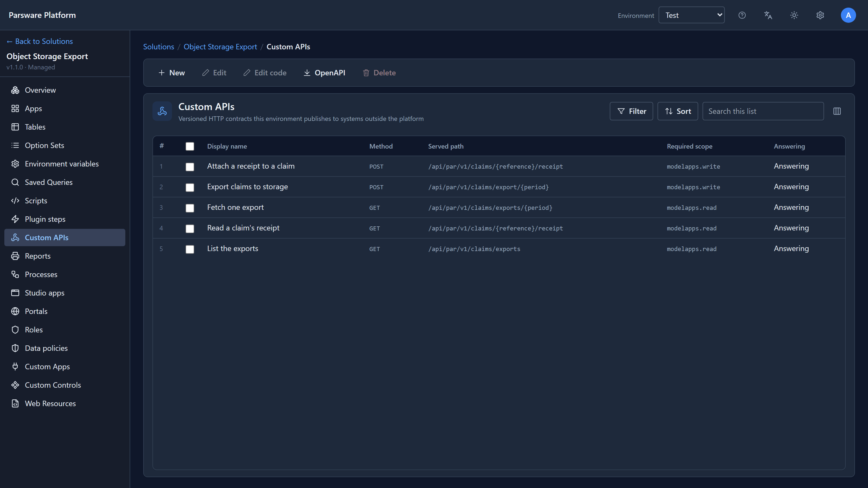
Task: Check the box for Read a claim's receipt
Action: [x=190, y=229]
